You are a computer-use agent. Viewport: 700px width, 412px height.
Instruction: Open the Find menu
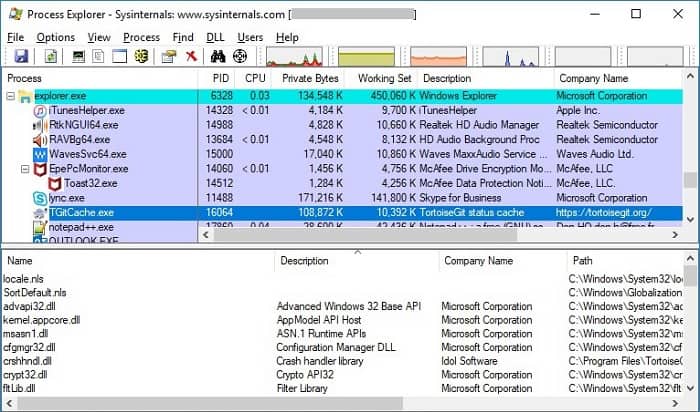(x=183, y=37)
